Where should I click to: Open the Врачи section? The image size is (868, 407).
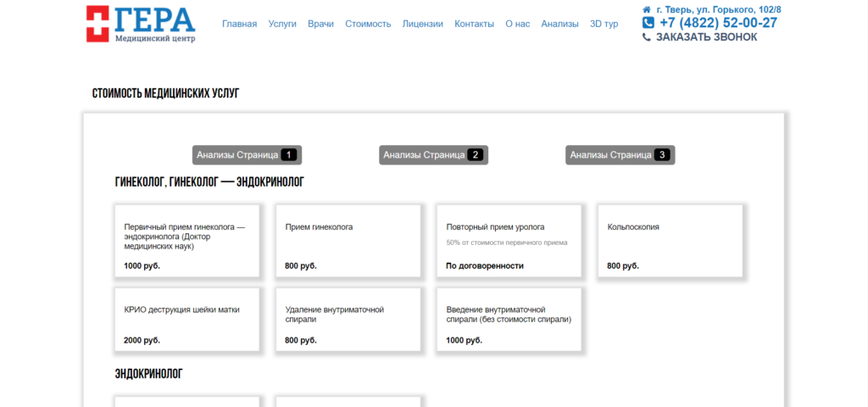coord(320,24)
